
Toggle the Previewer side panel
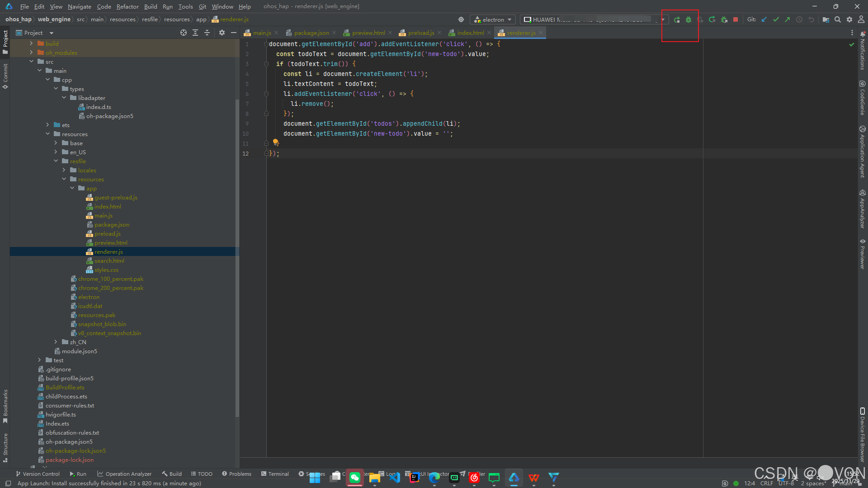pyautogui.click(x=863, y=254)
